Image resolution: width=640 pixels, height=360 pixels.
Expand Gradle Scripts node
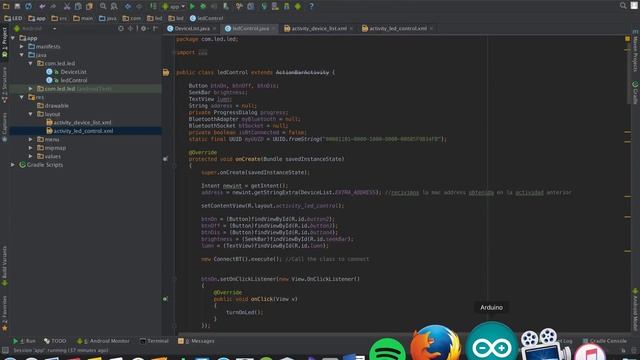[x=13, y=165]
